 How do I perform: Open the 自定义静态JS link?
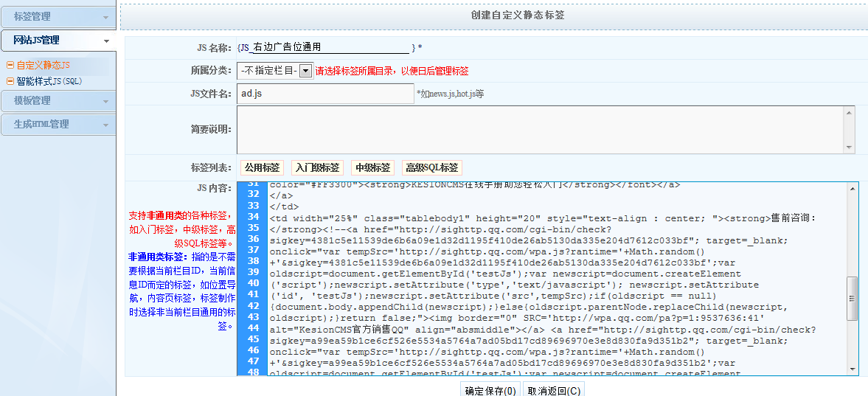[44, 66]
